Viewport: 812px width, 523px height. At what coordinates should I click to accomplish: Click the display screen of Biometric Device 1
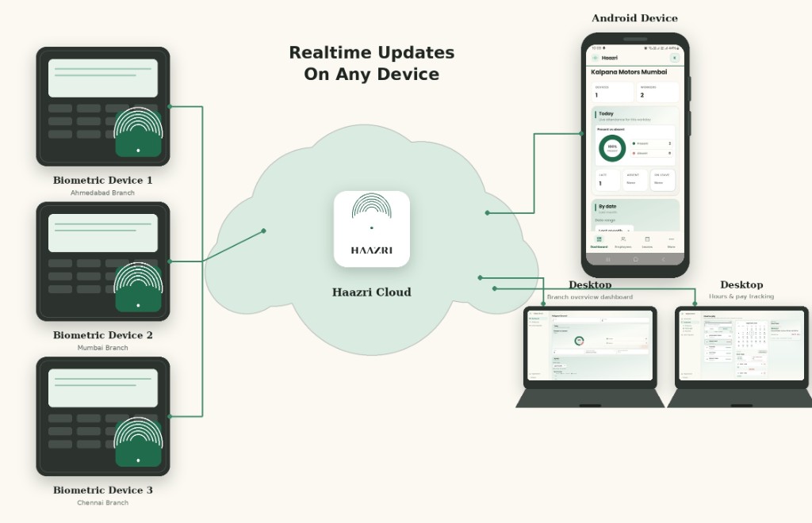tap(103, 78)
